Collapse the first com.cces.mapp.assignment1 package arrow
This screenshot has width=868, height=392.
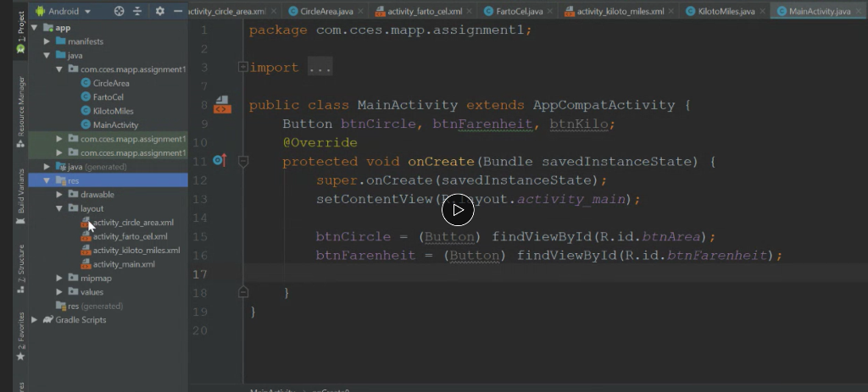click(59, 69)
